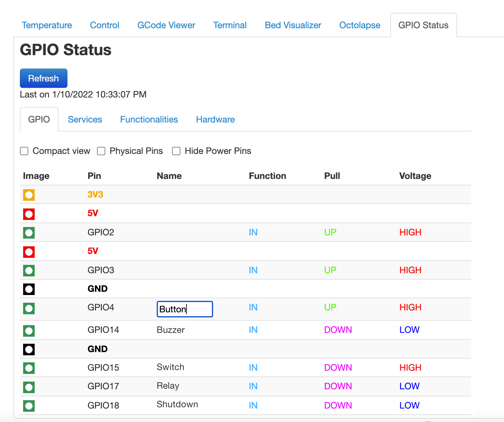Switch to the Temperature tab
This screenshot has height=422, width=504.
pyautogui.click(x=47, y=25)
